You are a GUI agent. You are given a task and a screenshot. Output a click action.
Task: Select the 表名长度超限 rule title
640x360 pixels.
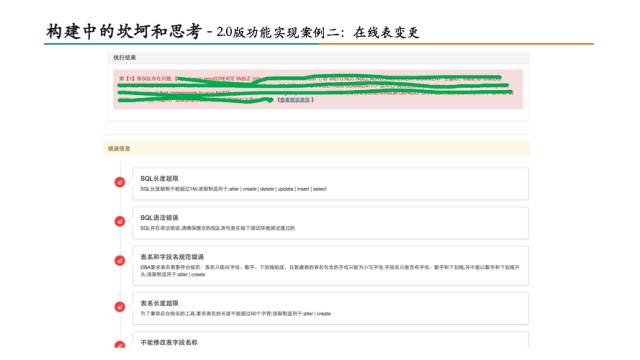159,303
